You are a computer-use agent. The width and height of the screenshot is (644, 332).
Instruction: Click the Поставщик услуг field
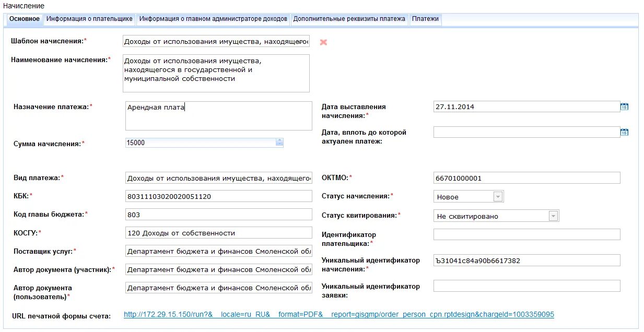[x=219, y=251]
